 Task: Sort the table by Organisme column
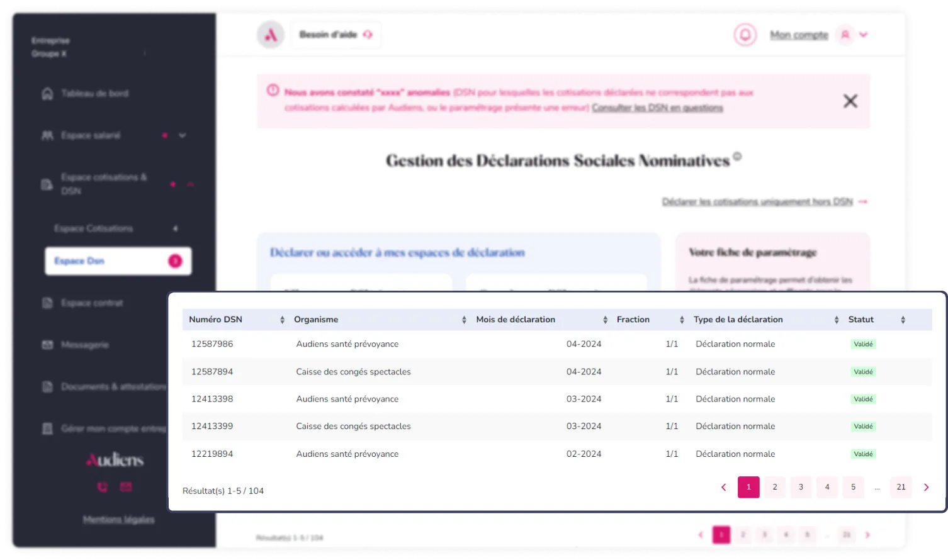click(464, 320)
